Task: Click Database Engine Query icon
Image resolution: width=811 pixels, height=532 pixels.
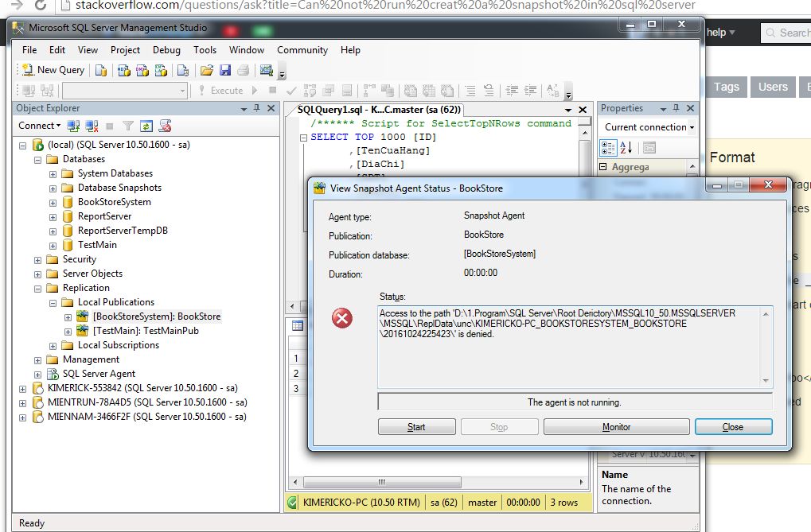Action: tap(101, 70)
